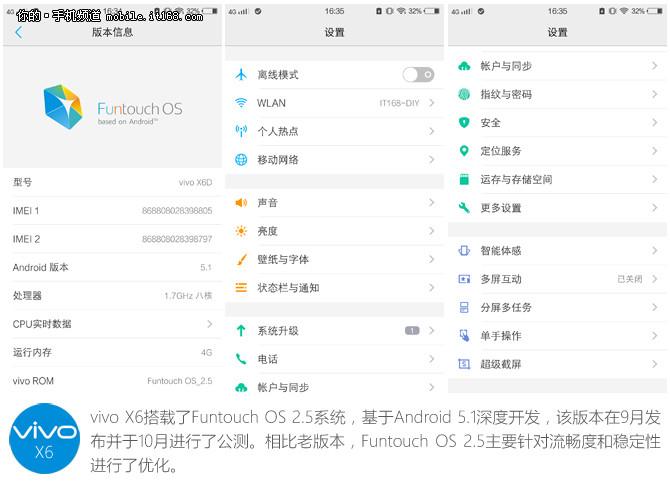The image size is (670, 491).
Task: Open the 个人热点 hotspot icon
Action: [x=241, y=131]
